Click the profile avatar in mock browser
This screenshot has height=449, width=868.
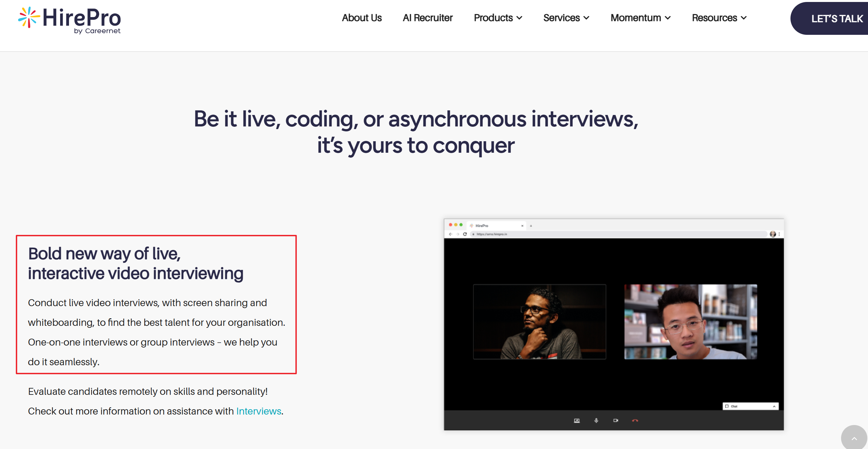click(x=773, y=234)
